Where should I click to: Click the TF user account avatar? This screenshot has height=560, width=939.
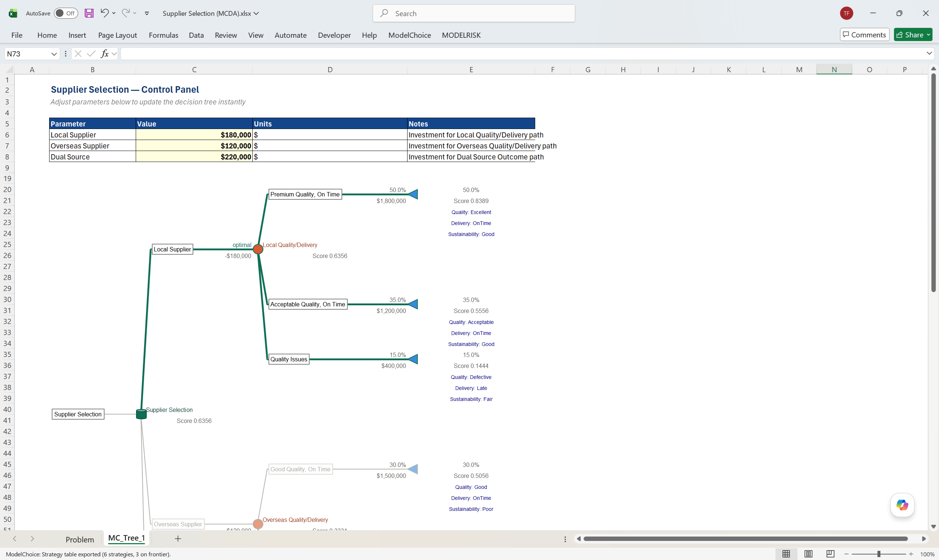847,13
